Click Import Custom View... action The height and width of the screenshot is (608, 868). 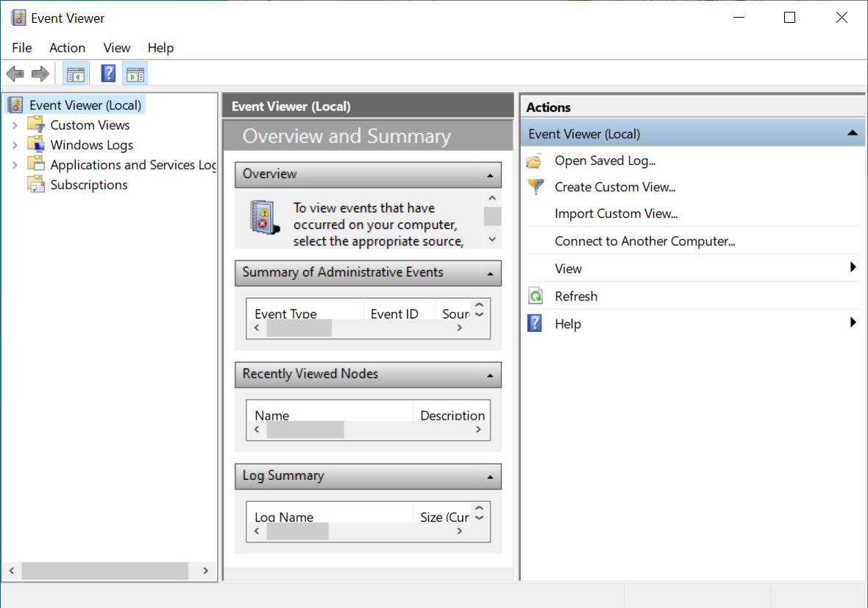coord(616,213)
